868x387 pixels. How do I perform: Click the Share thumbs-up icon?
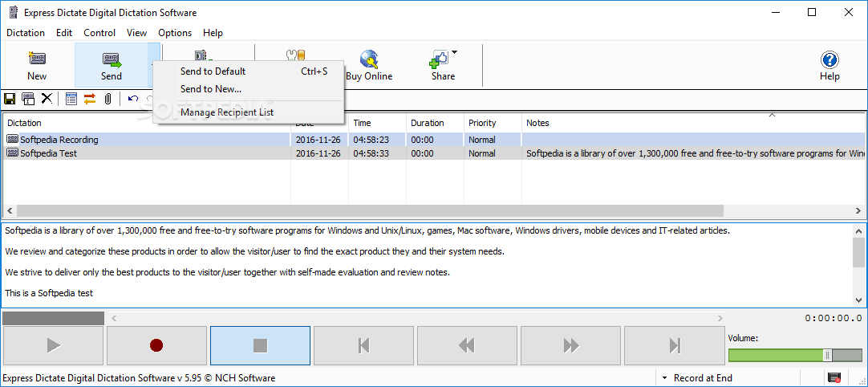(439, 59)
